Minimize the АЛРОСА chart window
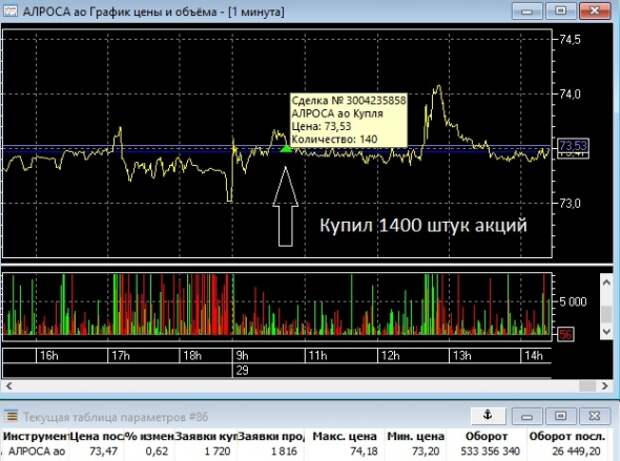The height and width of the screenshot is (461, 620). pyautogui.click(x=527, y=11)
